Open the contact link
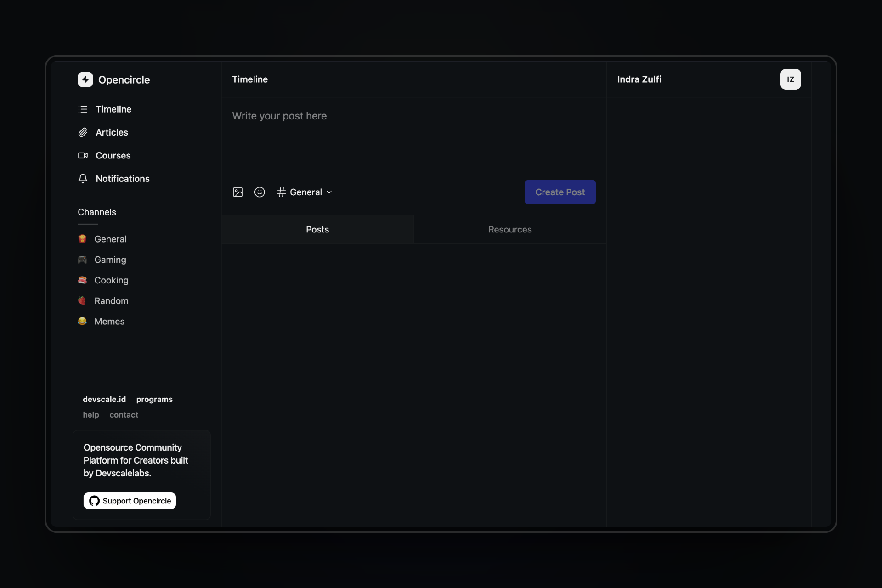The width and height of the screenshot is (882, 588). pyautogui.click(x=124, y=414)
